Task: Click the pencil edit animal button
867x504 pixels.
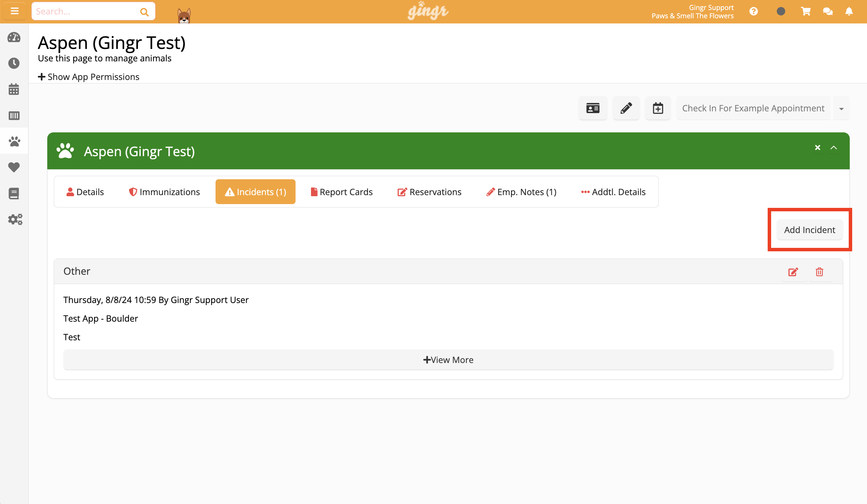Action: (x=626, y=108)
